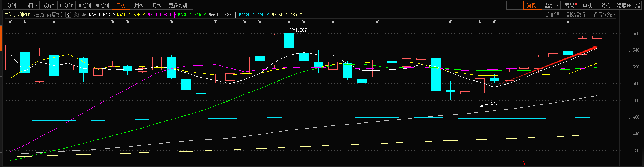Toggle the 简约 simple mode
The image size is (644, 167).
click(x=605, y=5)
